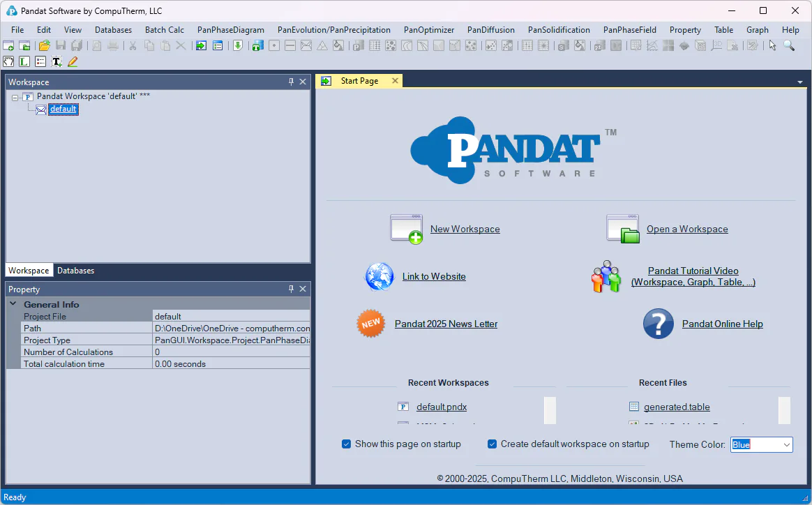
Task: Click the blue list view toolbar icon
Action: 218,45
